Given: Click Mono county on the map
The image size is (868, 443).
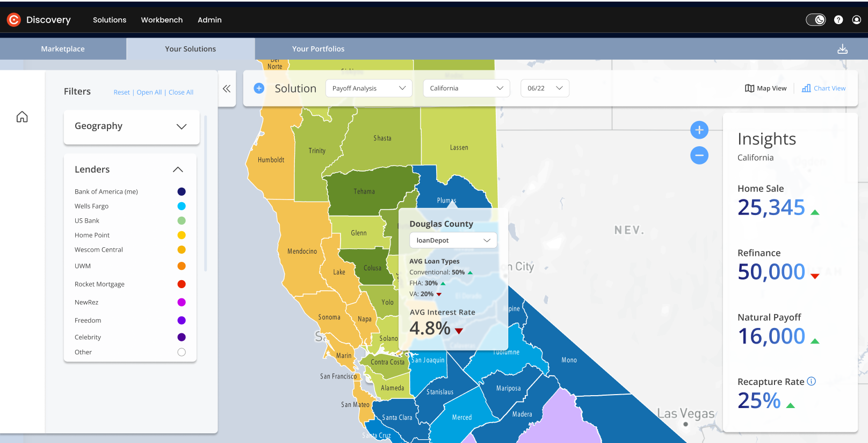Looking at the screenshot, I should pos(569,360).
